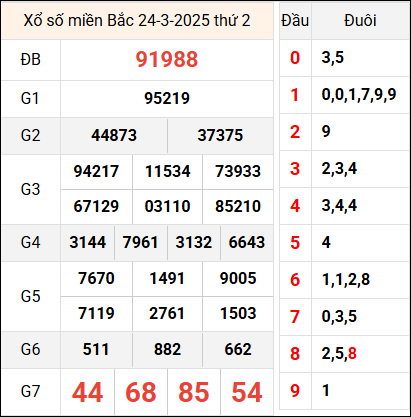Image resolution: width=411 pixels, height=417 pixels.
Task: Click G6 number 882
Action: point(167,349)
